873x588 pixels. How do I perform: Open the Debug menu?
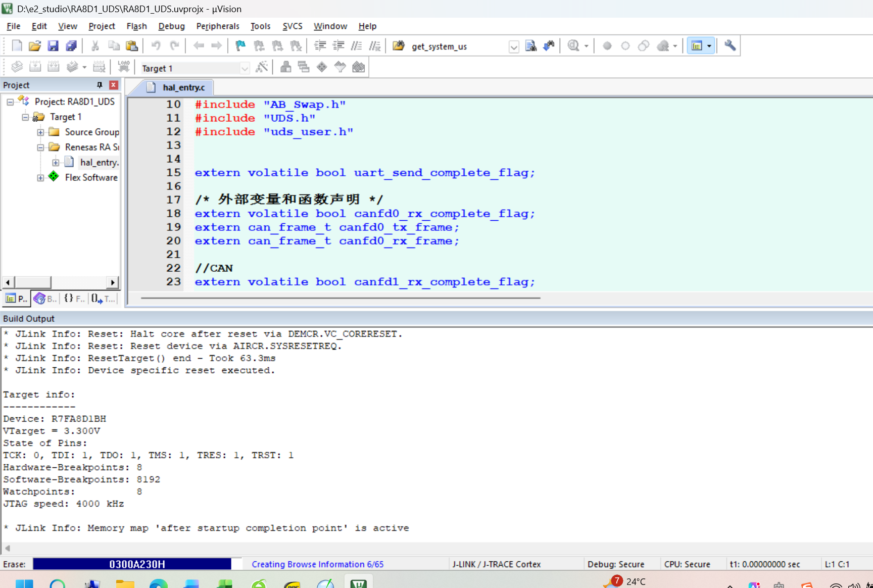[171, 26]
